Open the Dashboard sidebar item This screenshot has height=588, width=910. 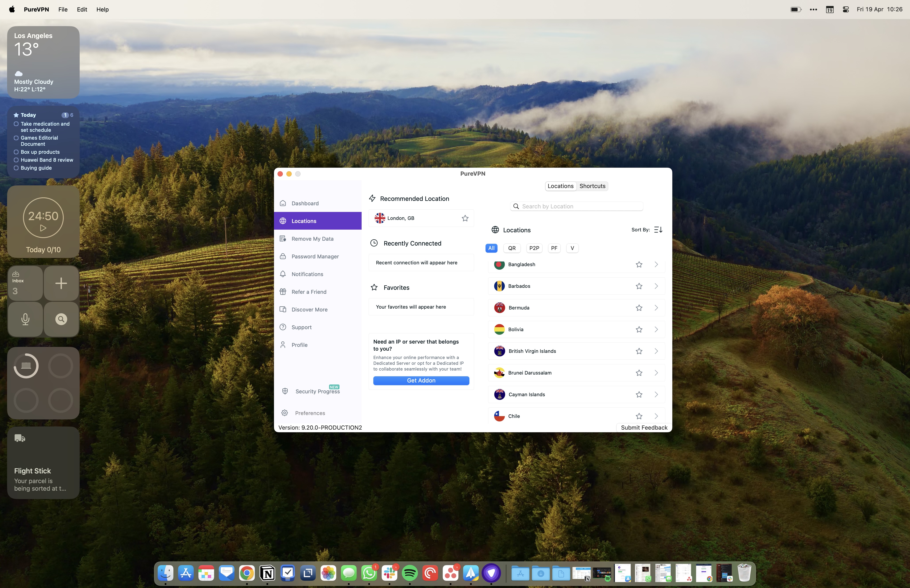[305, 203]
